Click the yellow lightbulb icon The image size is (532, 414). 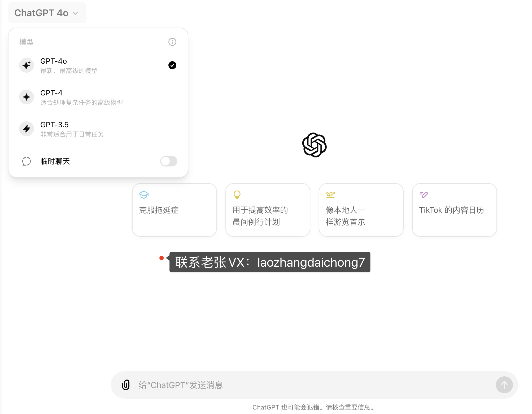pyautogui.click(x=237, y=195)
